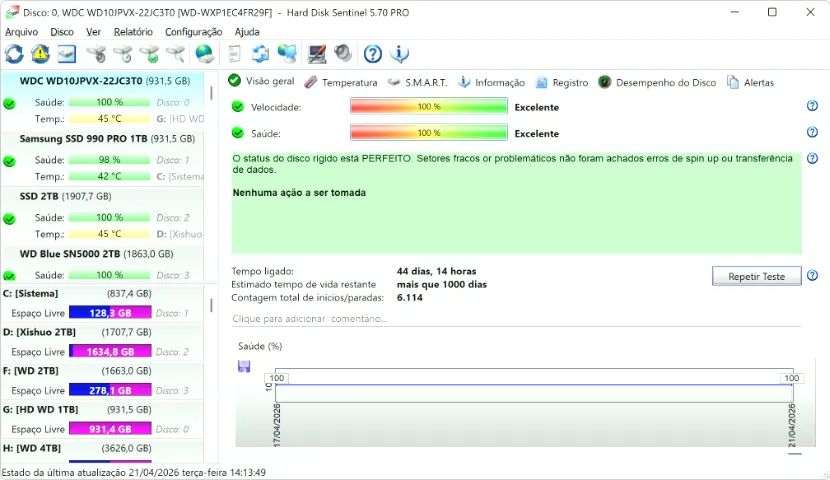Open the Ver menu
The height and width of the screenshot is (480, 830).
pos(93,32)
